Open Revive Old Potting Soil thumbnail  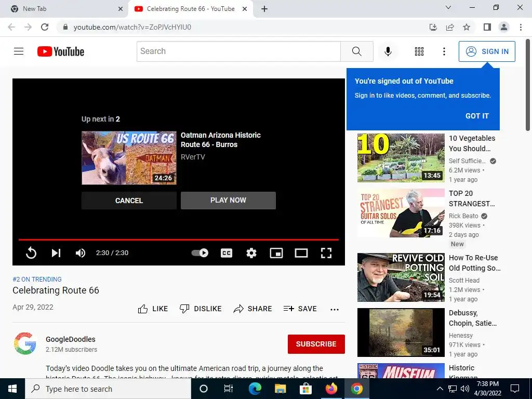point(401,277)
